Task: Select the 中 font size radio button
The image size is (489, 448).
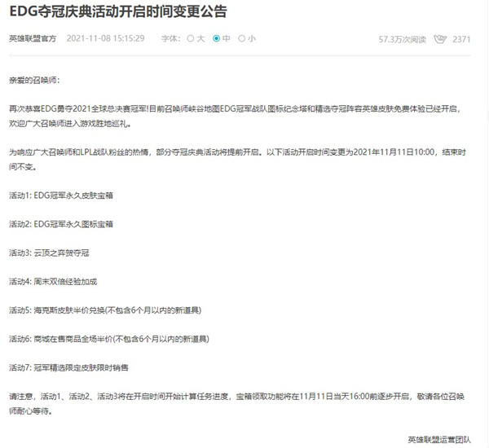Action: [216, 38]
